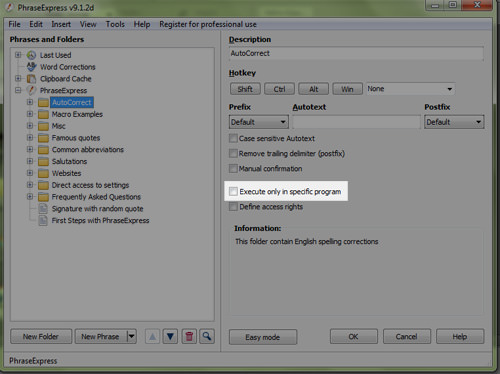This screenshot has height=374, width=500.
Task: Click the Clipboard Cache icon
Action: pos(31,79)
